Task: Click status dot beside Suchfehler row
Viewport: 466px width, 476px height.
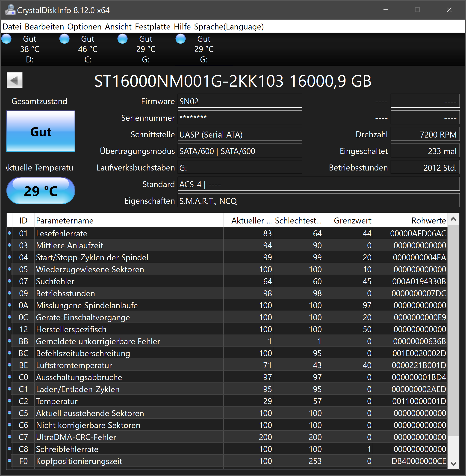Action: 9,281
